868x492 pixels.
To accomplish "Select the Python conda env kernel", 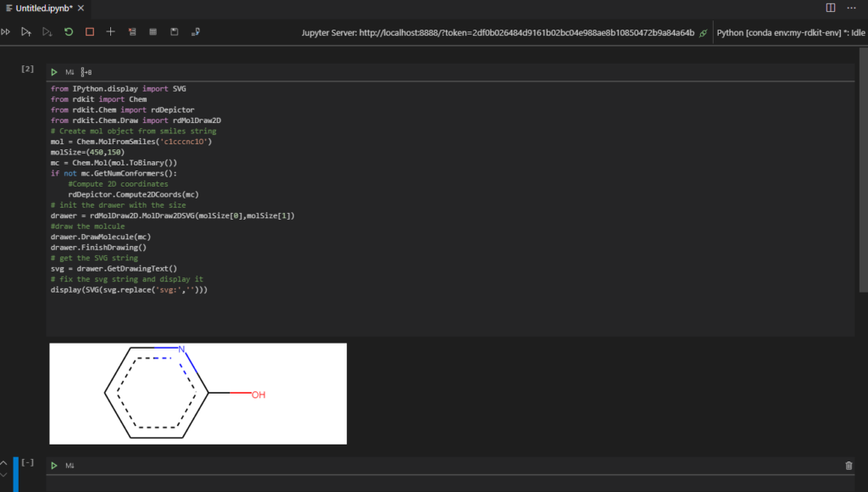I will 791,33.
